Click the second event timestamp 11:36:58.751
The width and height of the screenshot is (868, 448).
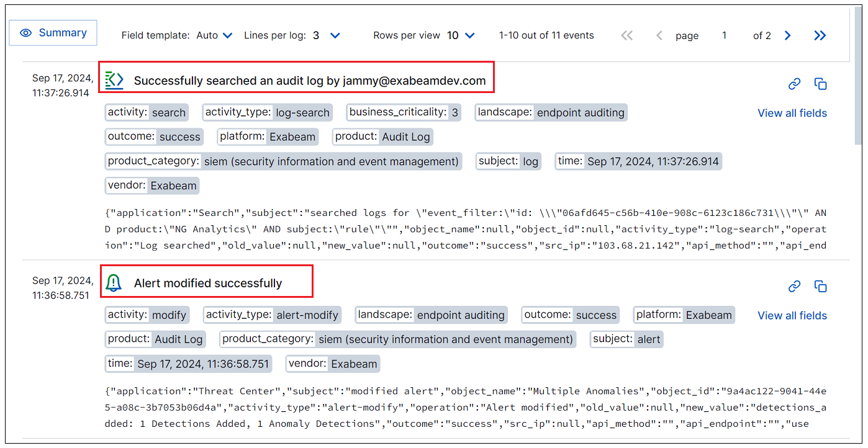point(63,288)
